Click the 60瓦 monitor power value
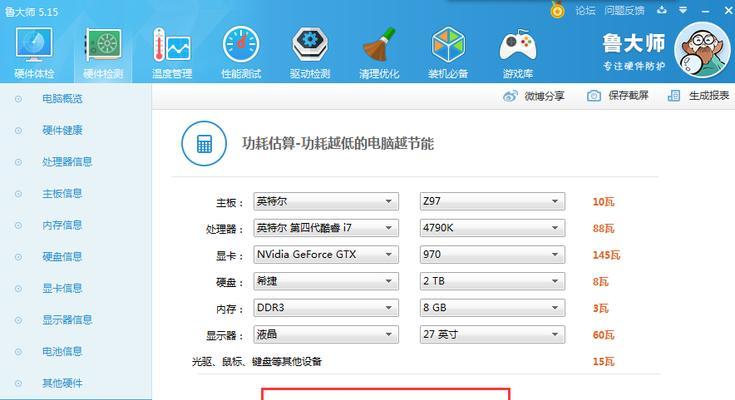This screenshot has width=735, height=400. click(x=603, y=335)
